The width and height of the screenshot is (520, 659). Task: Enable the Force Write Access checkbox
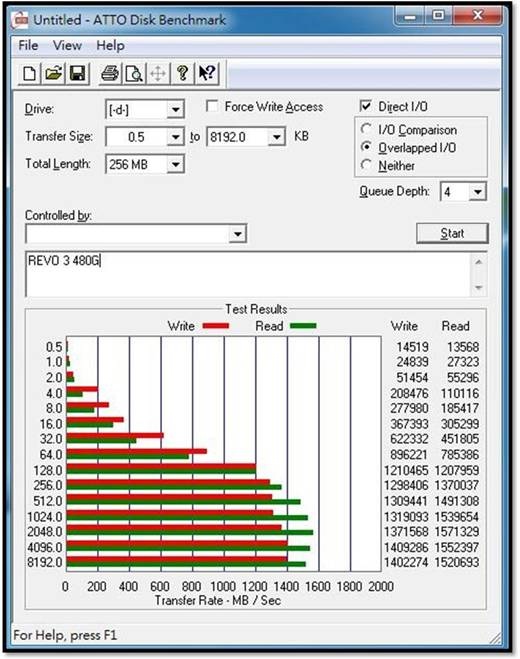212,106
